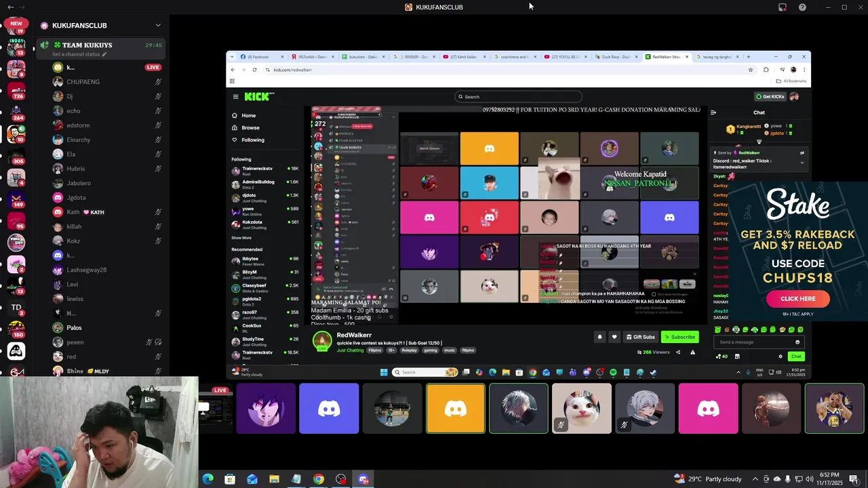Open the 29°C Partly cloudy weather widget
The height and width of the screenshot is (488, 868).
[x=707, y=479]
